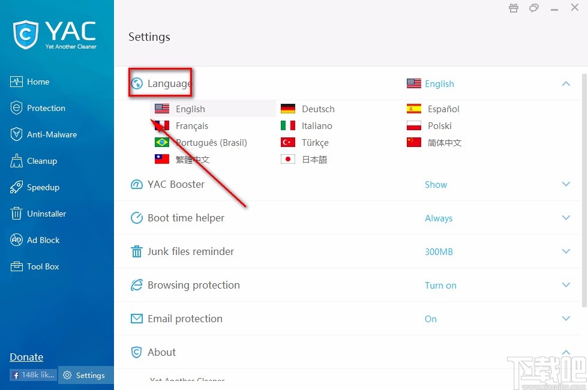Viewport: 588px width, 390px height.
Task: Click the Anti-Malware shield icon
Action: click(16, 134)
